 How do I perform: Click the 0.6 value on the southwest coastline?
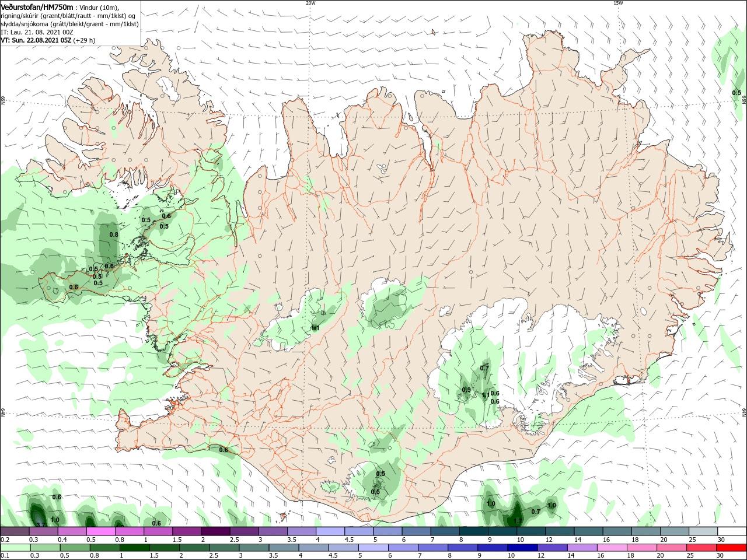(x=224, y=450)
